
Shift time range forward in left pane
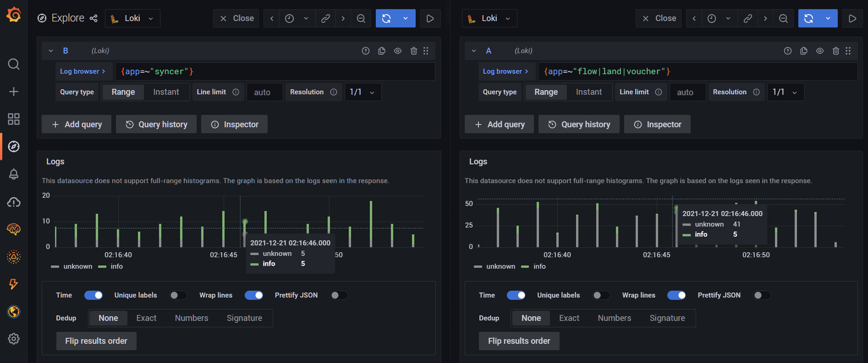343,18
